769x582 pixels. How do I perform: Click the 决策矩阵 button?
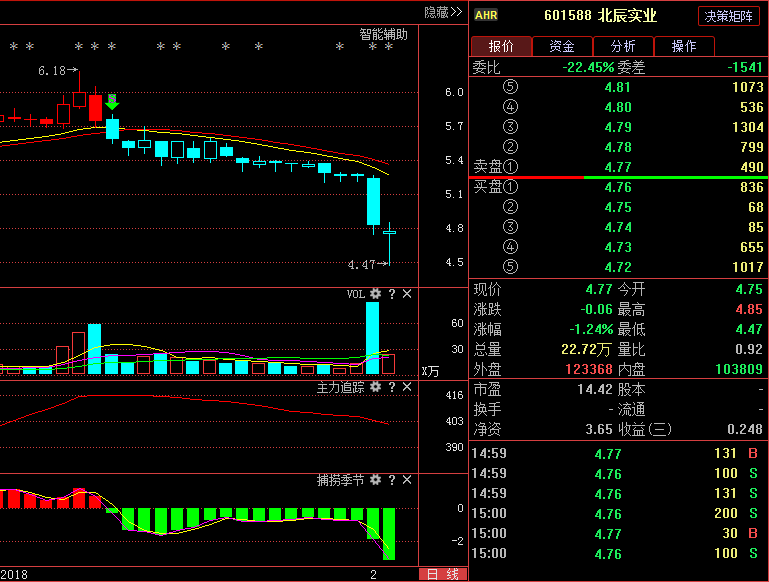coord(729,16)
